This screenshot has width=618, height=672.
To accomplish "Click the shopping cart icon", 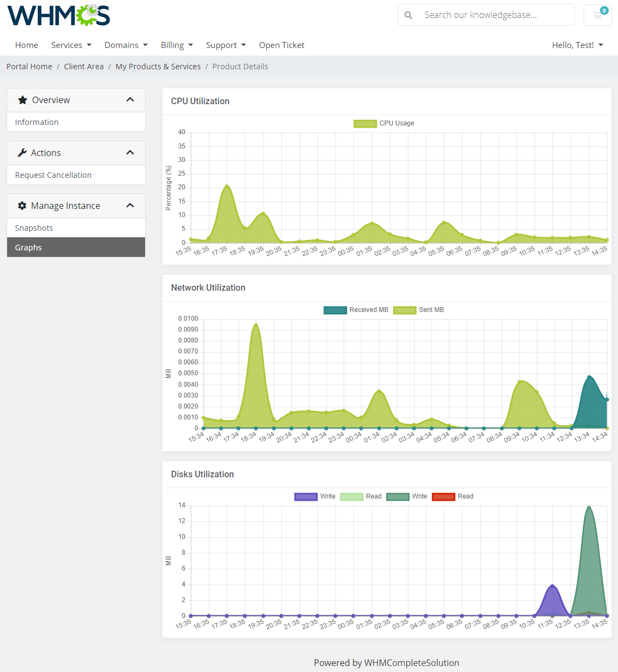I will (x=597, y=15).
